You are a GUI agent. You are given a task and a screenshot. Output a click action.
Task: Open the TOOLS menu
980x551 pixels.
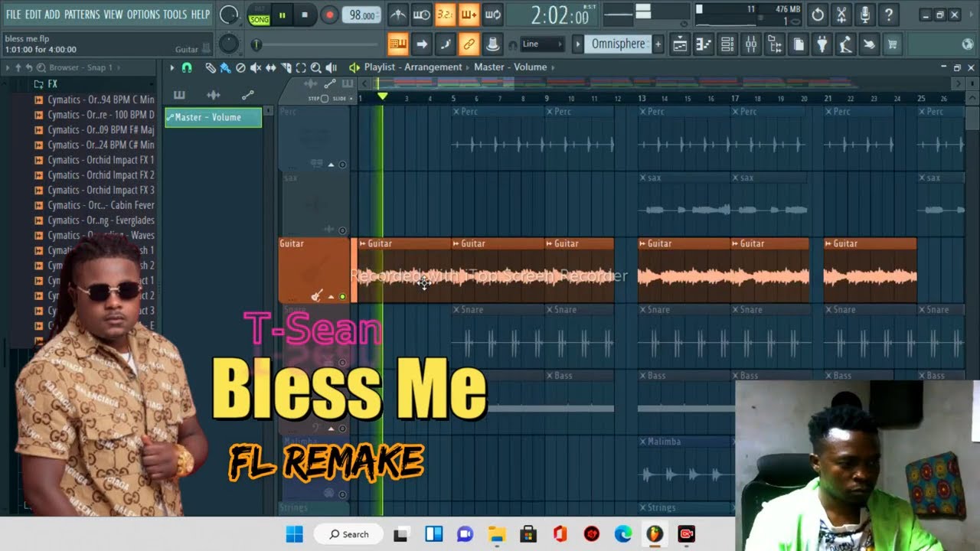pyautogui.click(x=175, y=15)
